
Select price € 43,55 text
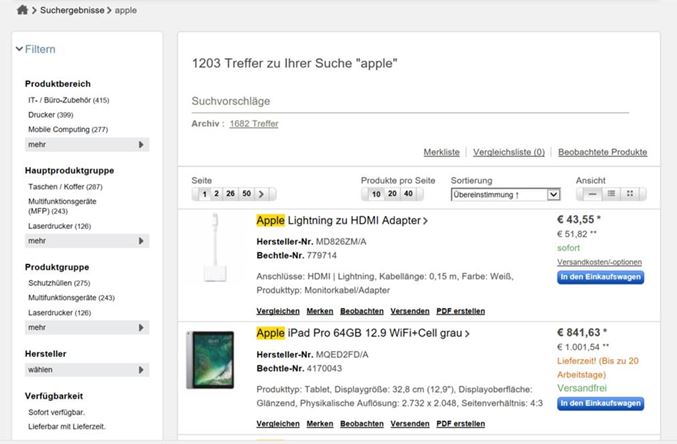pos(579,220)
